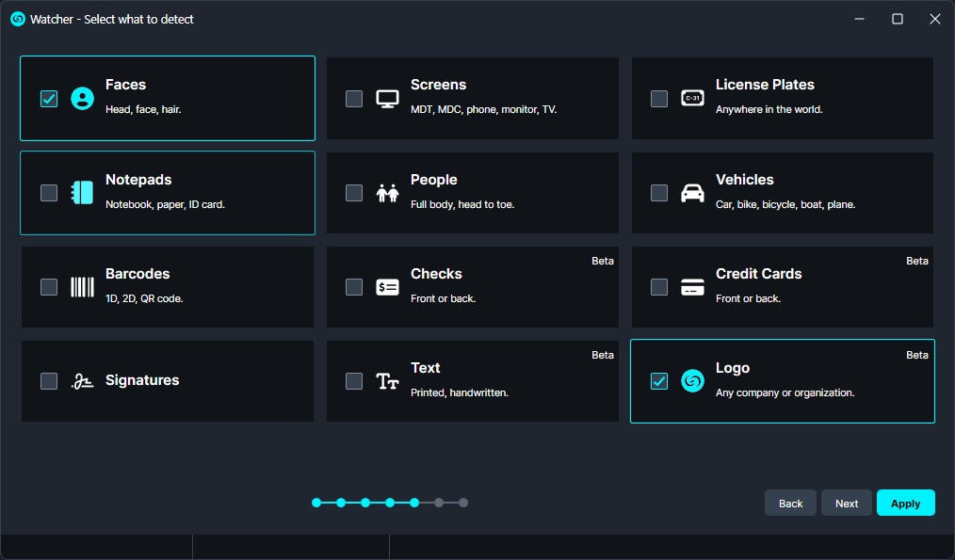Image resolution: width=955 pixels, height=560 pixels.
Task: Click the Text typography icon
Action: point(387,381)
